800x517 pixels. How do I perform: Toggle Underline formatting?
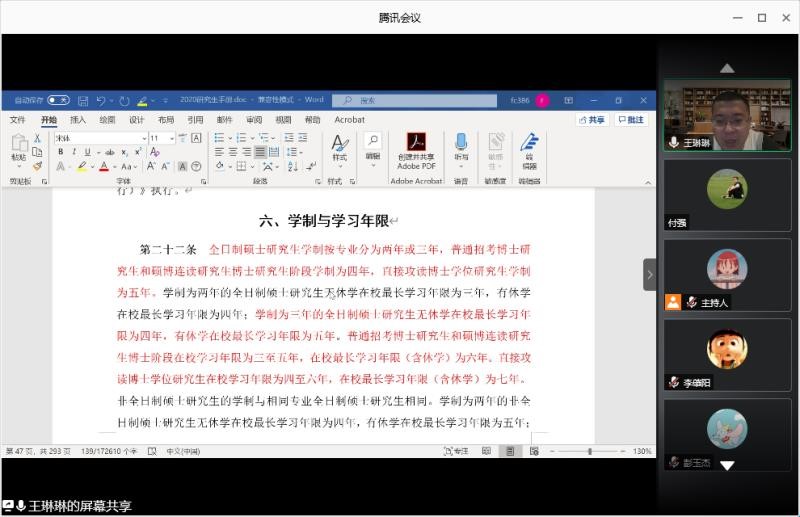click(86, 152)
